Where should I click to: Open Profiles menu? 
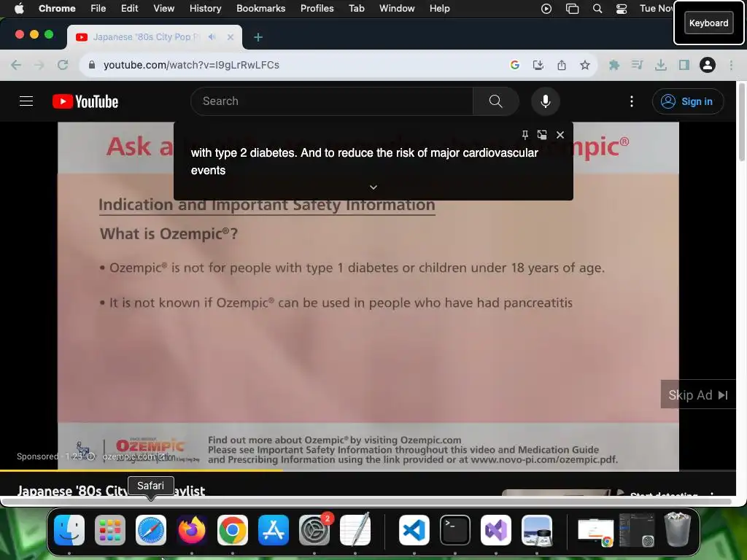point(317,8)
